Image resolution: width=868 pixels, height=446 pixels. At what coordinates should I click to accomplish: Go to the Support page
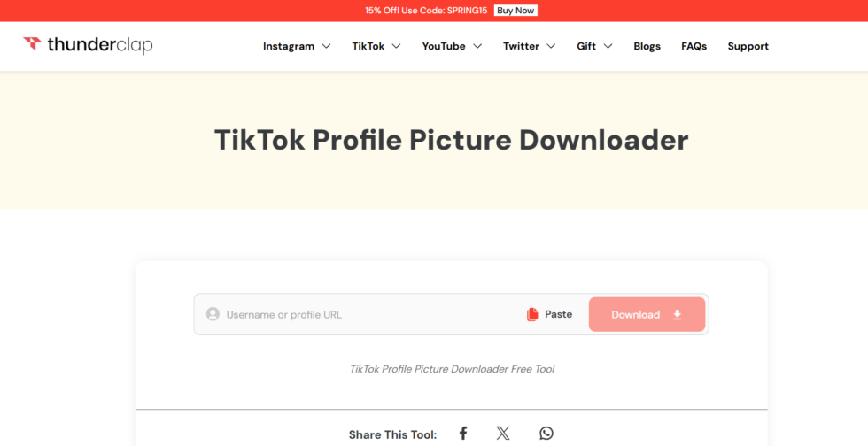[x=748, y=46]
